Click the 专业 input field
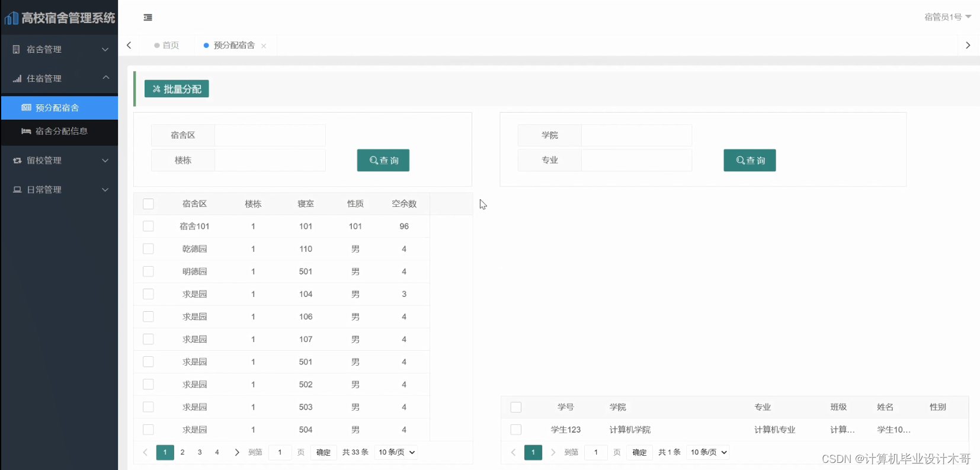Viewport: 980px width, 470px height. point(636,160)
